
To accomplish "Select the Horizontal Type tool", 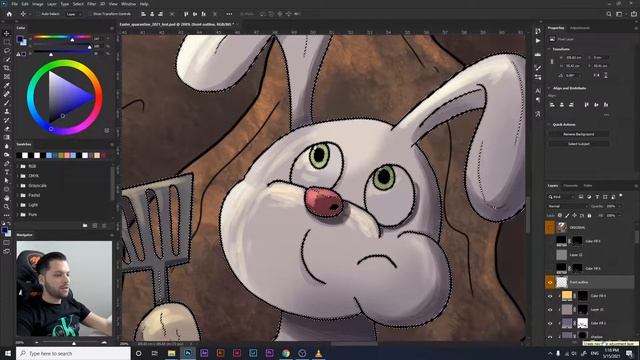I will (7, 172).
